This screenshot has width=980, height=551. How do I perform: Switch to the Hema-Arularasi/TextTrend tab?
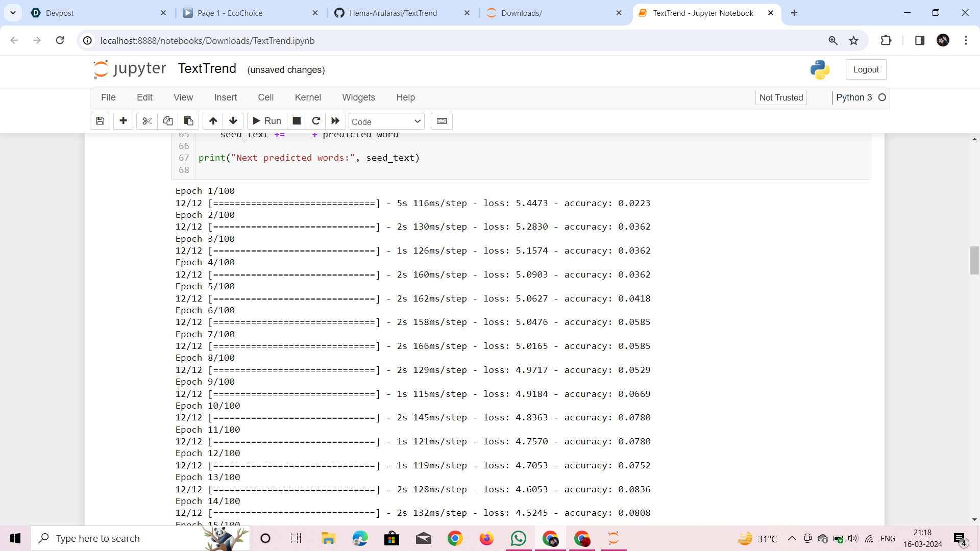(x=393, y=13)
